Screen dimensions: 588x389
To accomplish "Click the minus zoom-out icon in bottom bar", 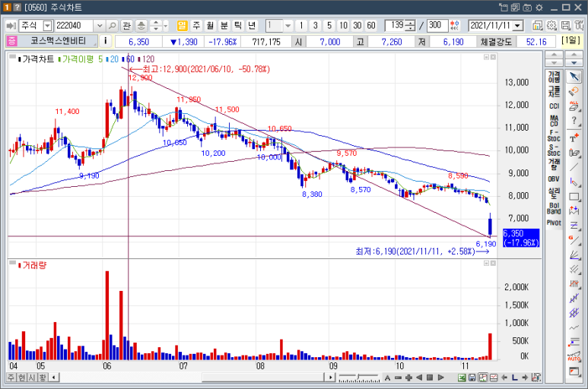I will [x=399, y=378].
